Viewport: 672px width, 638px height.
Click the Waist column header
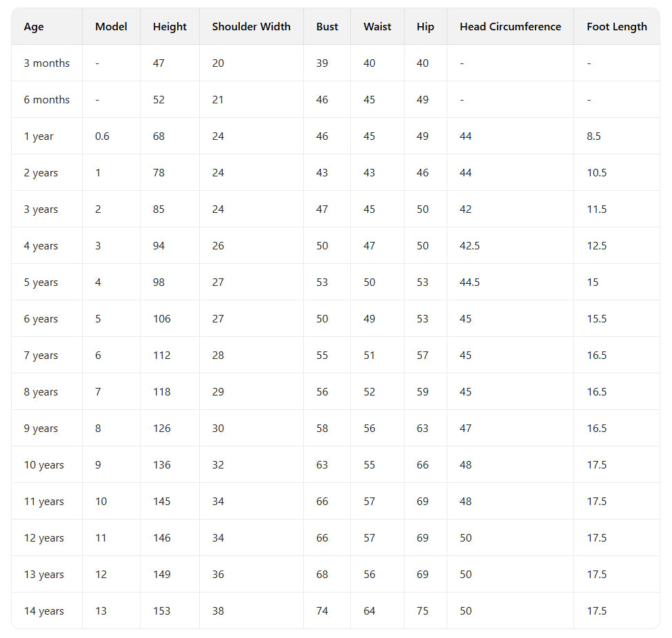[377, 27]
